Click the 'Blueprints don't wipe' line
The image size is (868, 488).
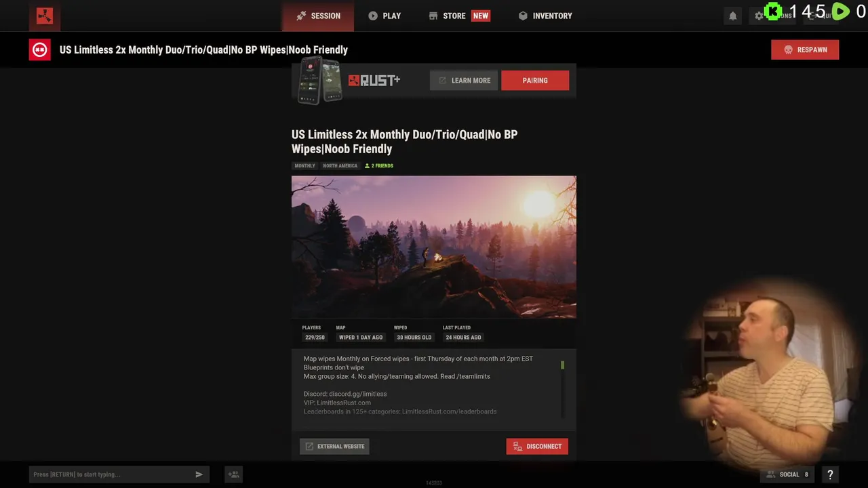tap(334, 367)
